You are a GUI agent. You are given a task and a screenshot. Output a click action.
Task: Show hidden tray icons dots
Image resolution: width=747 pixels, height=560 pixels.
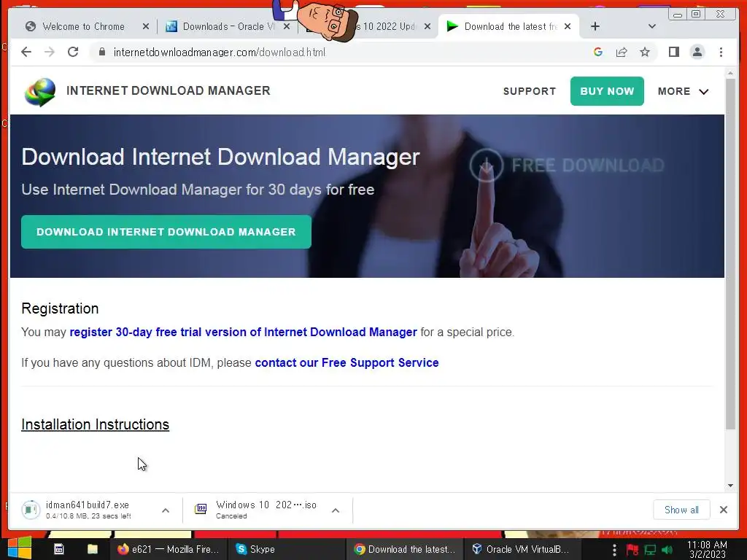click(614, 550)
